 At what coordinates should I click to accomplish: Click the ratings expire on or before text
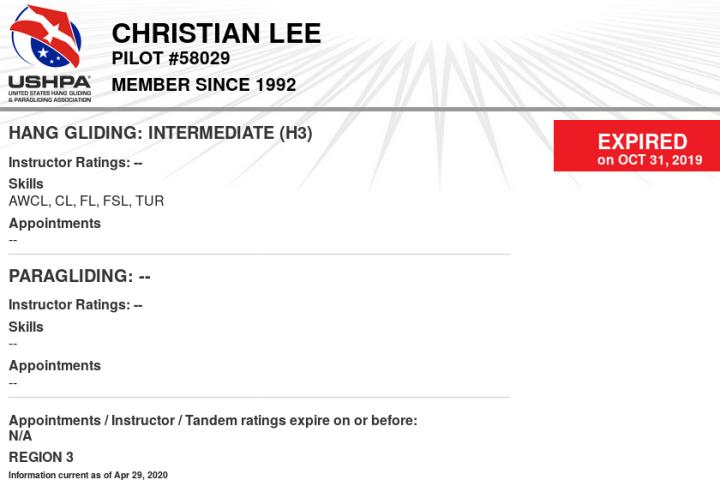pyautogui.click(x=213, y=420)
